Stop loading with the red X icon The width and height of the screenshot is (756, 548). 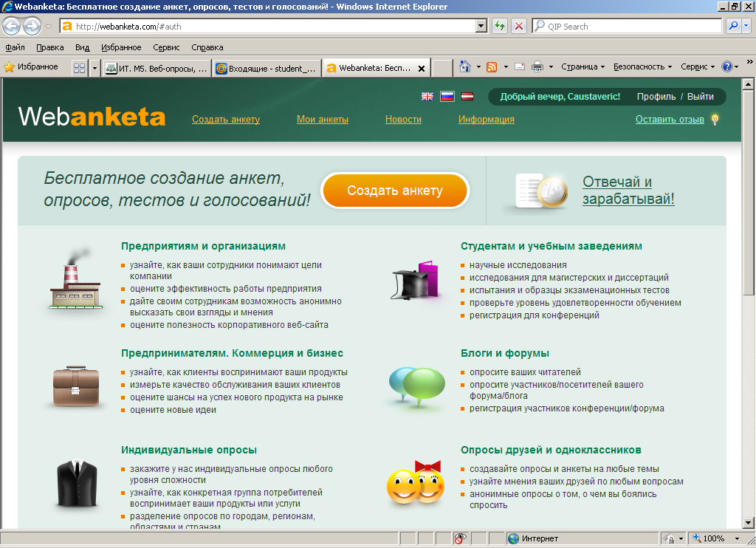[x=519, y=26]
